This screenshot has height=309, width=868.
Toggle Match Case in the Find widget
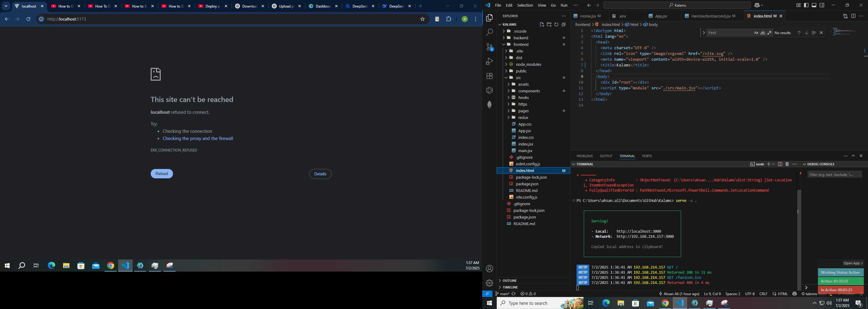coord(756,33)
